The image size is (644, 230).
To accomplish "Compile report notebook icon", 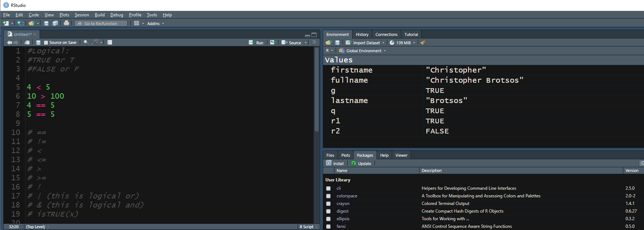I will 110,42.
